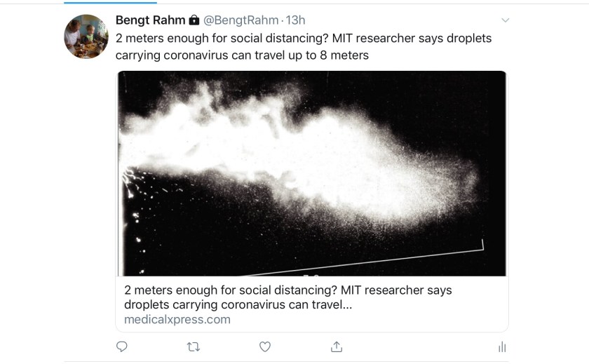Open the article card headline
The width and height of the screenshot is (589, 364).
287,290
